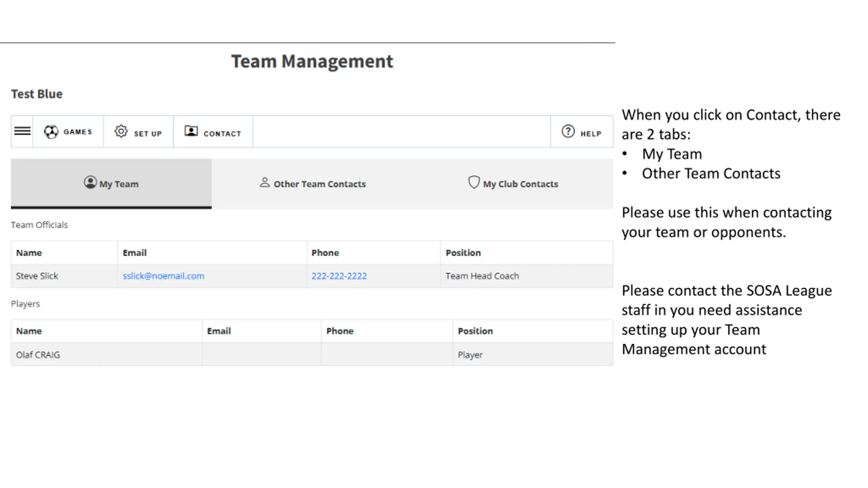This screenshot has width=868, height=488.
Task: Open the HELP menu label
Action: (x=591, y=134)
